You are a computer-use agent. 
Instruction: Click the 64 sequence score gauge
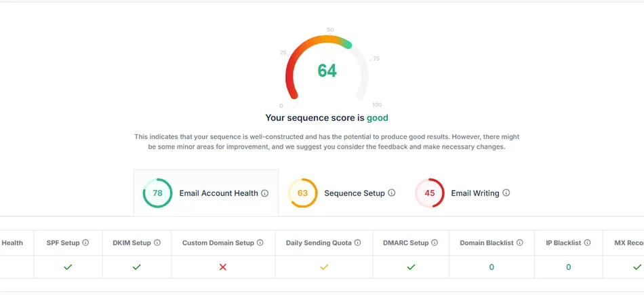point(327,68)
